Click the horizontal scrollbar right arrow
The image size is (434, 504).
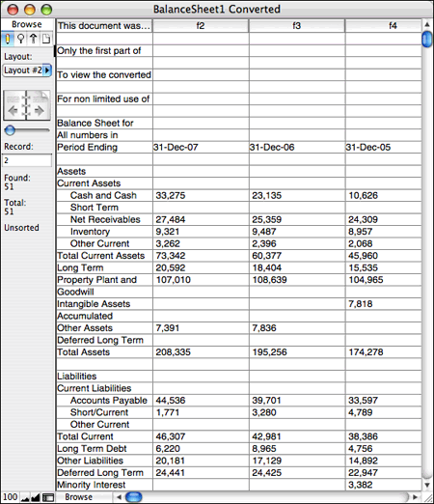(x=415, y=497)
